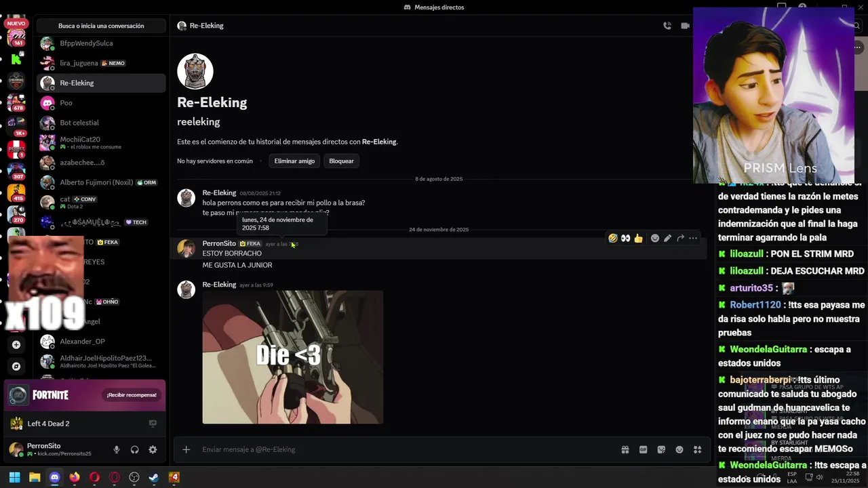This screenshot has height=488, width=868.
Task: Click the NEMO tag beside lira_juguena
Action: coord(113,63)
